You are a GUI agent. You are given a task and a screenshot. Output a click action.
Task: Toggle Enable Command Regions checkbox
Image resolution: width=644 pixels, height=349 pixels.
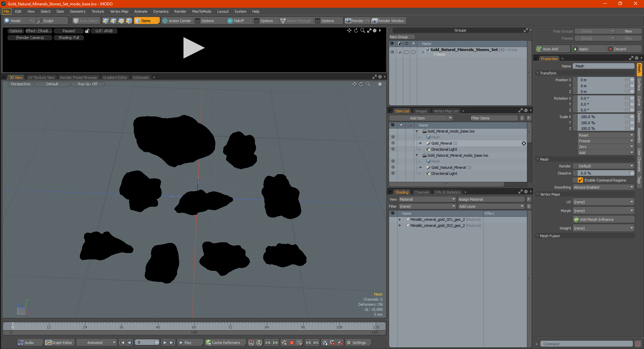tap(580, 180)
